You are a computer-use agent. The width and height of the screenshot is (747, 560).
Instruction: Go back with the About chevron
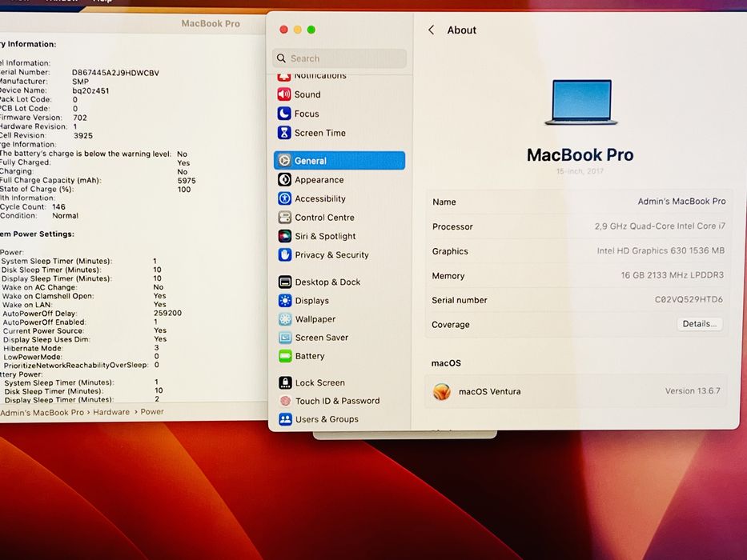[x=431, y=30]
